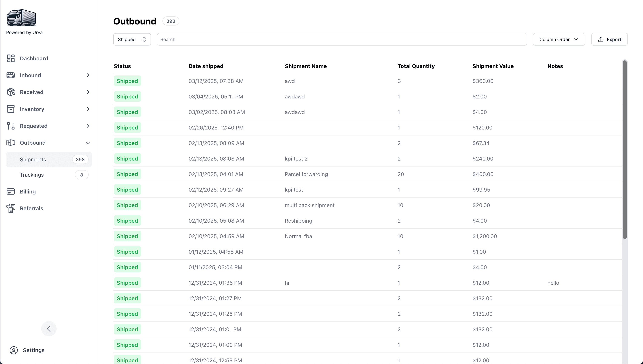This screenshot has height=364, width=643.
Task: Collapse sidebar with the left arrow button
Action: click(49, 329)
